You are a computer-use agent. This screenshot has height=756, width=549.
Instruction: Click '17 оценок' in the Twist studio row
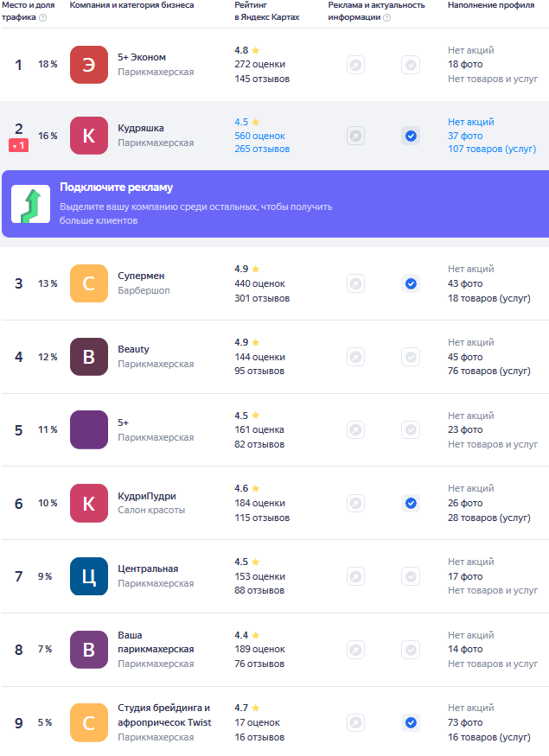[257, 722]
